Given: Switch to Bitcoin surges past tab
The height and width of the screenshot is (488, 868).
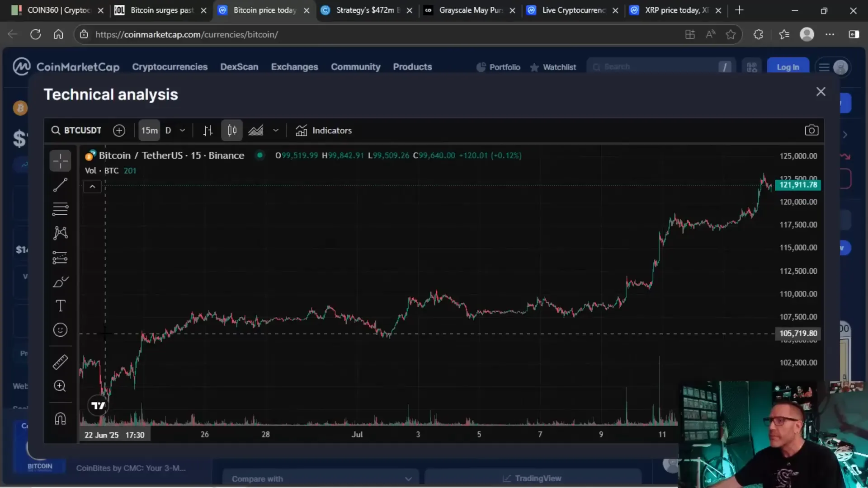Looking at the screenshot, I should pos(160,10).
